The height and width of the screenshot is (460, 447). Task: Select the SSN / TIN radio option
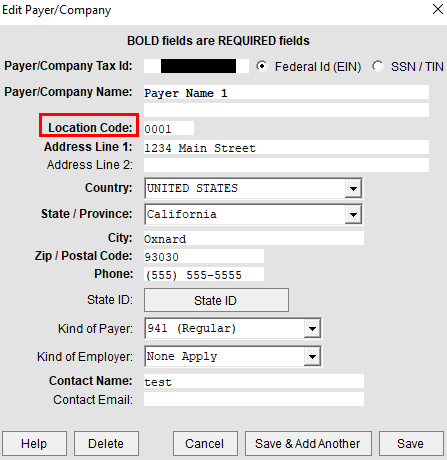click(378, 66)
